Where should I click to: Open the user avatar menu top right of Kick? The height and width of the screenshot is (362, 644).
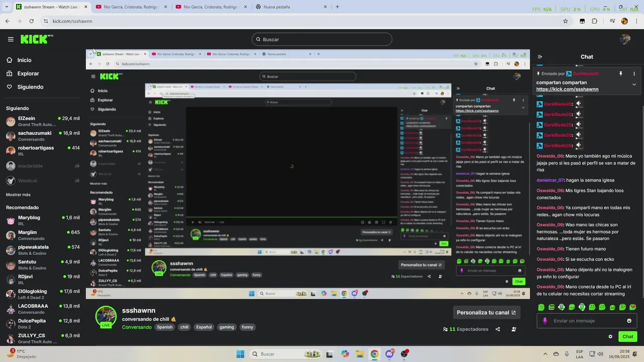click(625, 39)
